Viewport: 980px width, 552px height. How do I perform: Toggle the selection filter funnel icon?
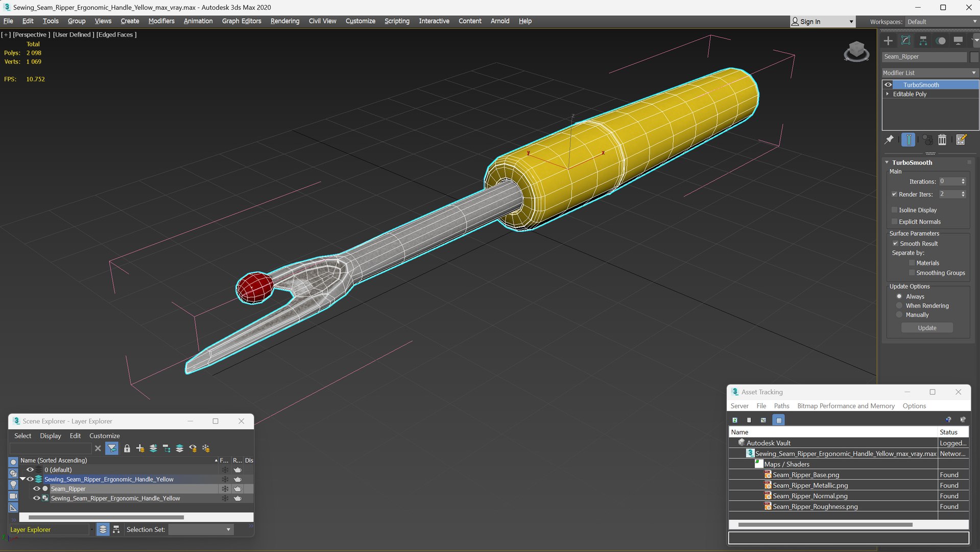(x=111, y=448)
